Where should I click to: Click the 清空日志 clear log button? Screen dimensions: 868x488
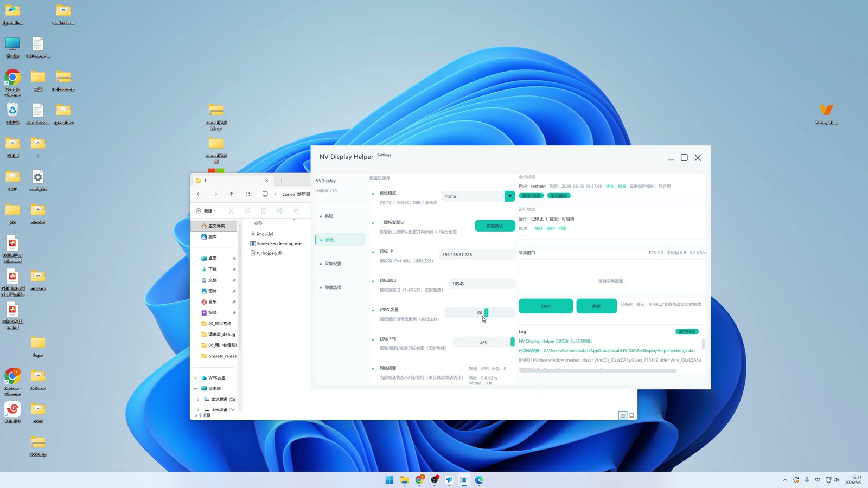tap(687, 331)
